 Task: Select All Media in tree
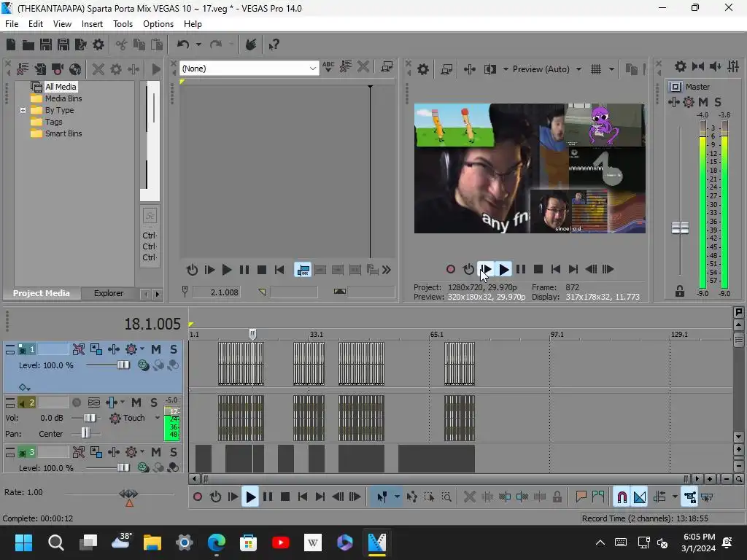(x=61, y=87)
